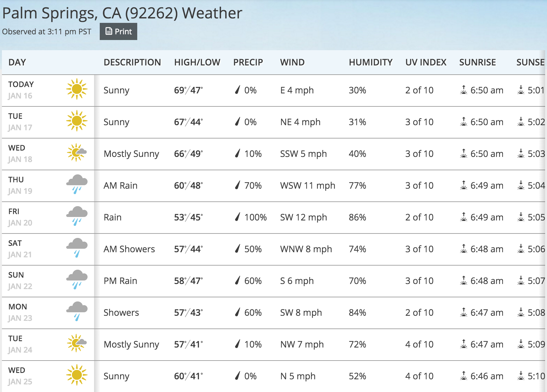Click the sun icon for Wed Jan 25
Image resolution: width=547 pixels, height=392 pixels.
[77, 375]
